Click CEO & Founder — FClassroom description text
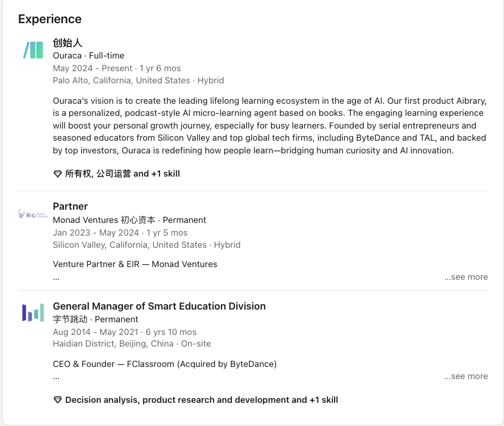Screen dimensions: 504x426 click(165, 364)
